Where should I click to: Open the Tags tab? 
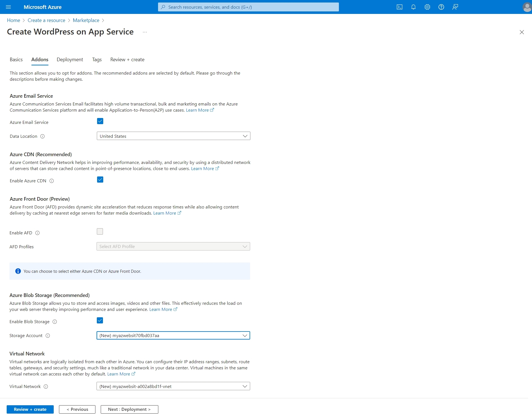click(x=97, y=60)
